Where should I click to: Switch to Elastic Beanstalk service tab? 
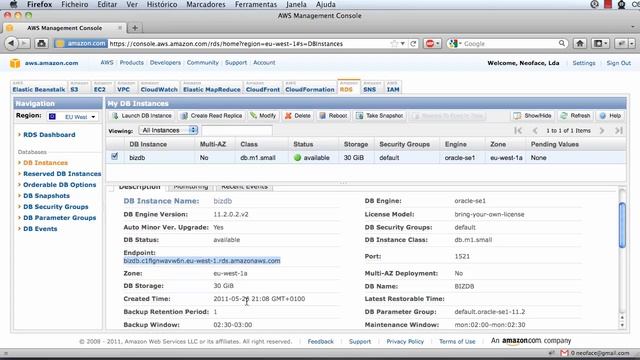tap(39, 87)
